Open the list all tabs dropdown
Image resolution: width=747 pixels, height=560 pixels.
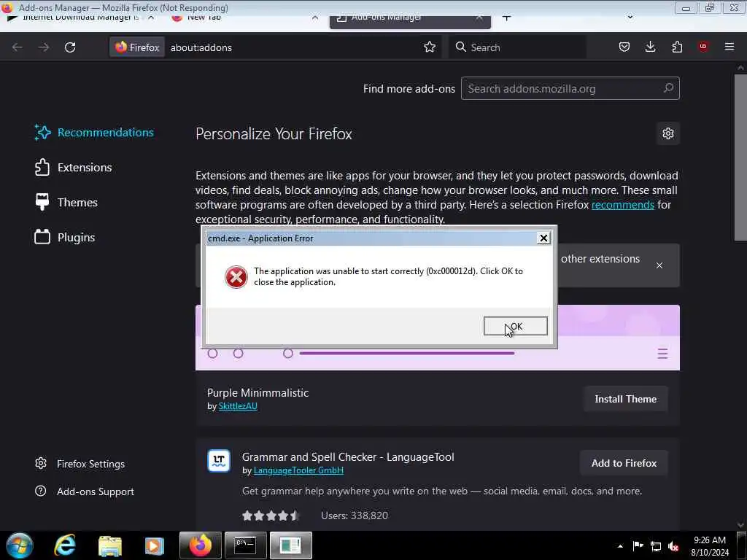coord(630,17)
